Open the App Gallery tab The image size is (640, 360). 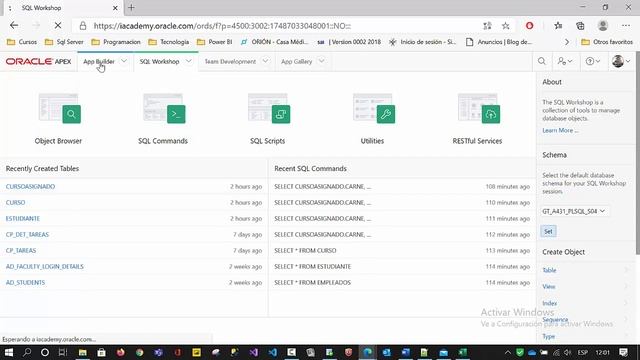296,61
